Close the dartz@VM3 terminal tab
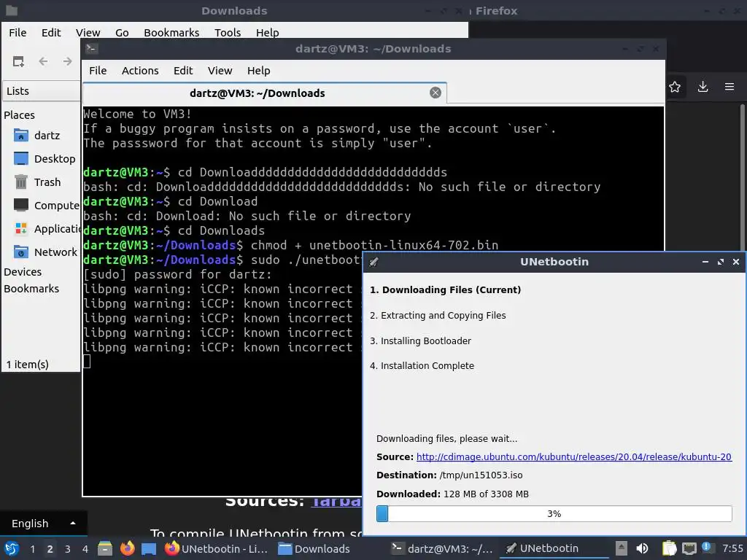Screen dimensions: 747x560 [x=435, y=93]
